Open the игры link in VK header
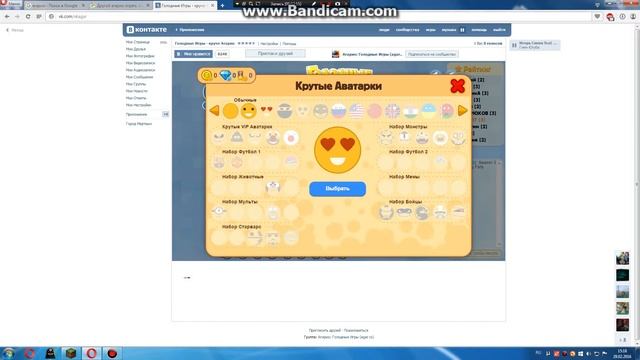Screen dimensions: 640x360 431,30
